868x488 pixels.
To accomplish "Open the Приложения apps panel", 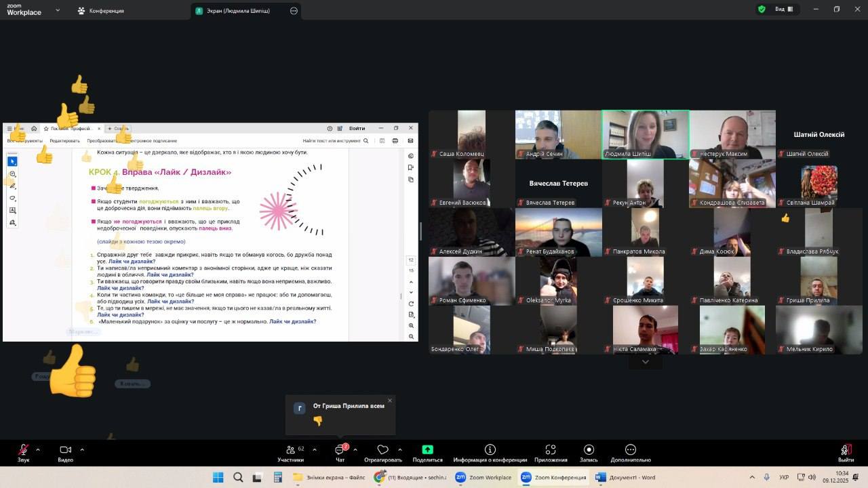I will 551,453.
